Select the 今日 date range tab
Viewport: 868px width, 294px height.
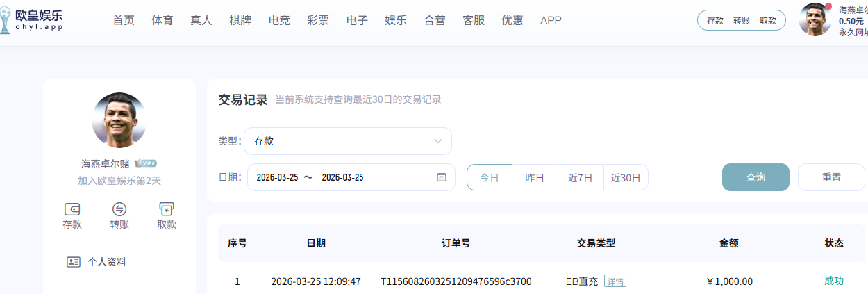(490, 177)
